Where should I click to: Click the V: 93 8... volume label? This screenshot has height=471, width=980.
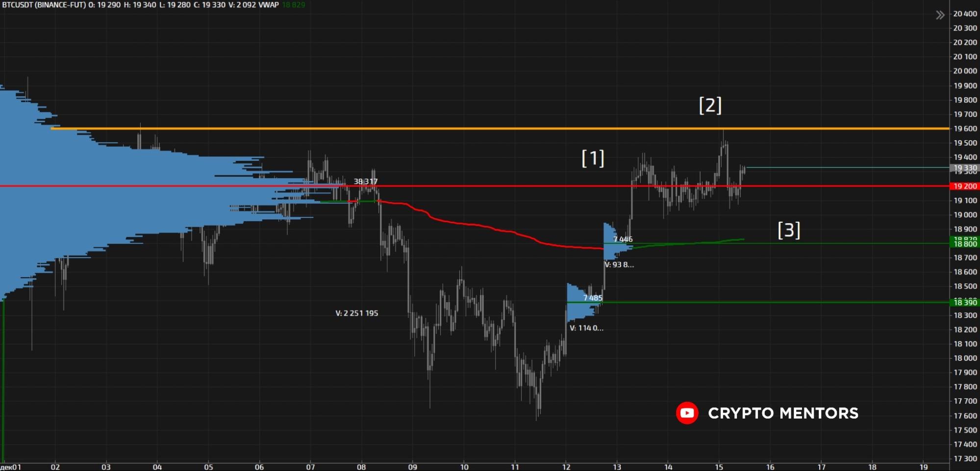[x=619, y=264]
